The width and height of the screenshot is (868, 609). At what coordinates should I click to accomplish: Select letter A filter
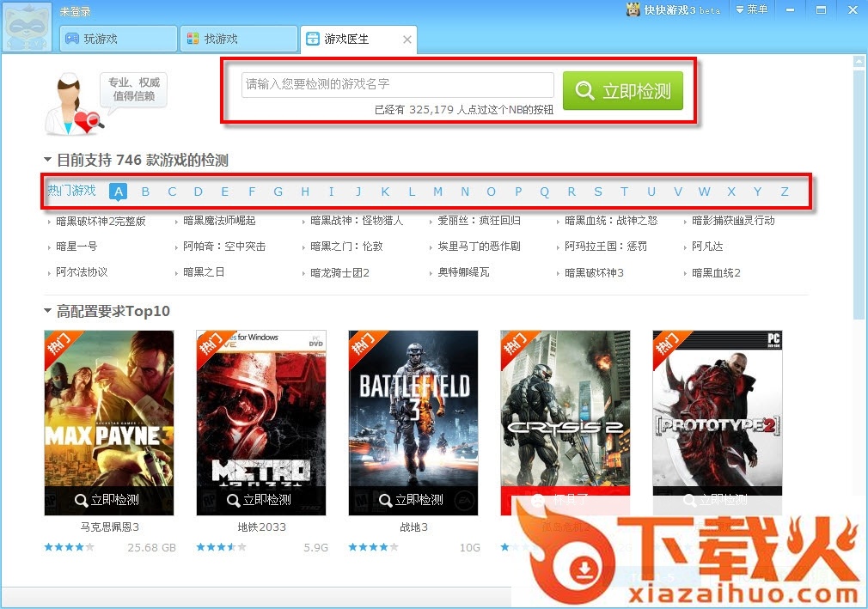(x=119, y=192)
